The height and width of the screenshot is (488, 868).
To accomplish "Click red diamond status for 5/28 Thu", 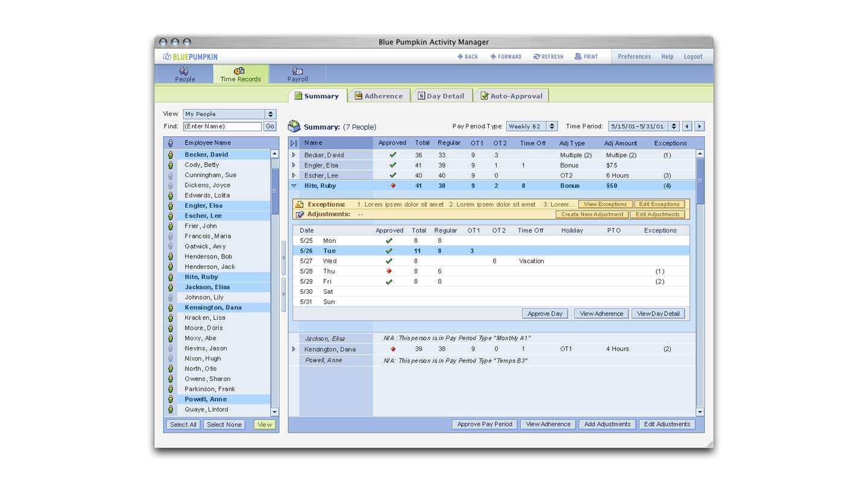I will pyautogui.click(x=389, y=271).
